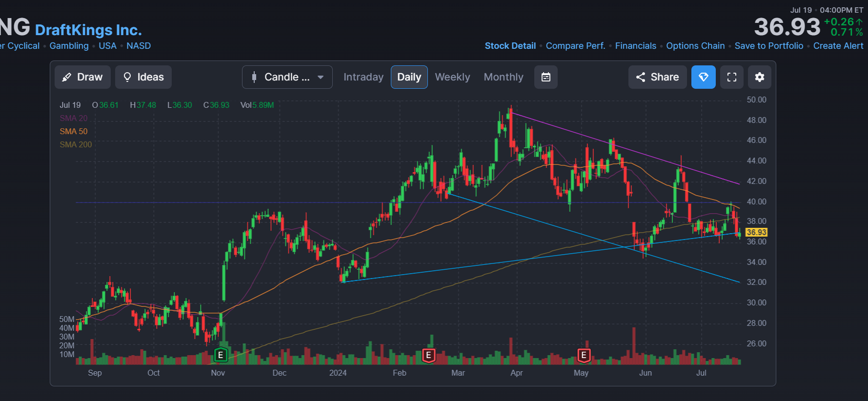Open the calendar date range icon
868x401 pixels.
[546, 77]
